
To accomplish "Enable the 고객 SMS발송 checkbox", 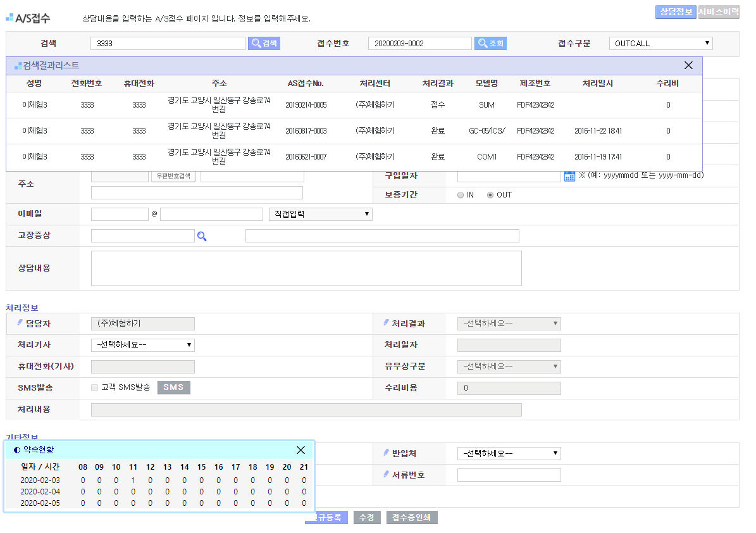I will tap(95, 387).
